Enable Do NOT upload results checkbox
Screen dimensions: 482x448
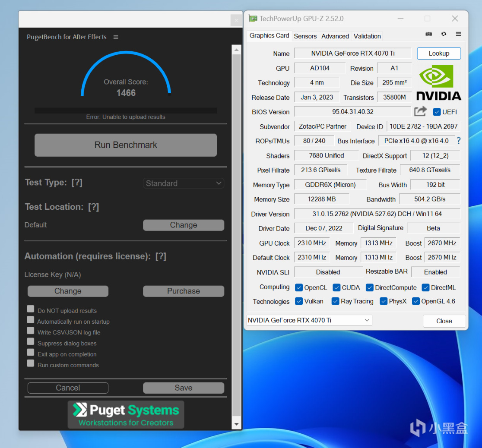tap(30, 309)
